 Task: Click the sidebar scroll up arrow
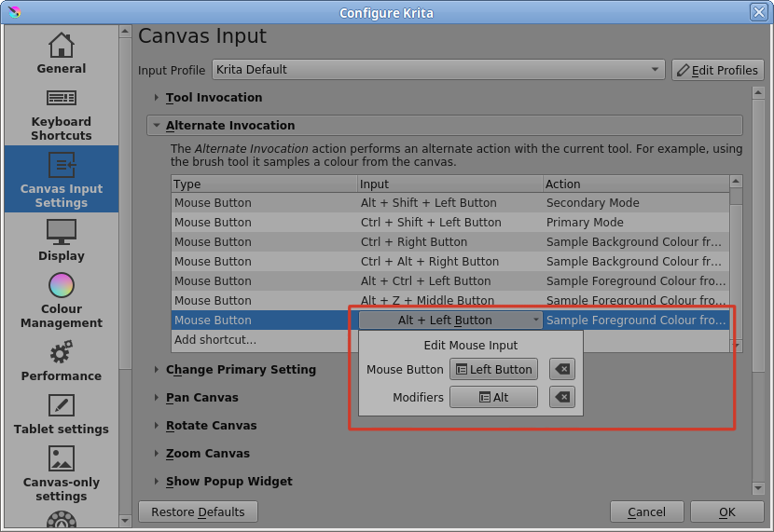pos(125,32)
